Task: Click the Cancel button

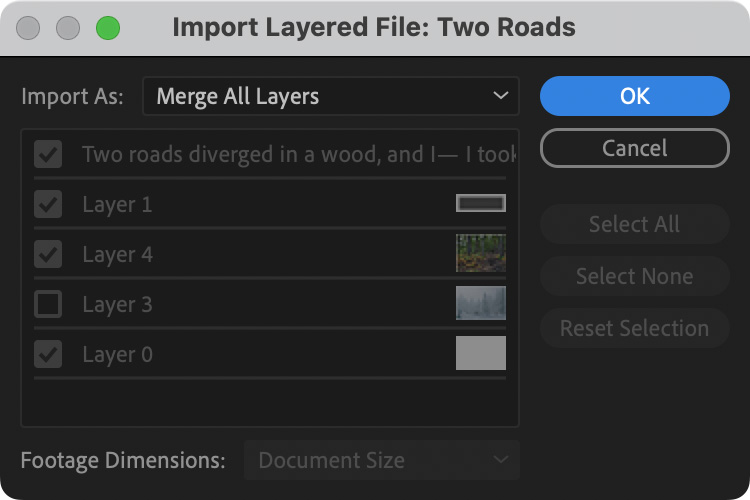Action: coord(635,148)
